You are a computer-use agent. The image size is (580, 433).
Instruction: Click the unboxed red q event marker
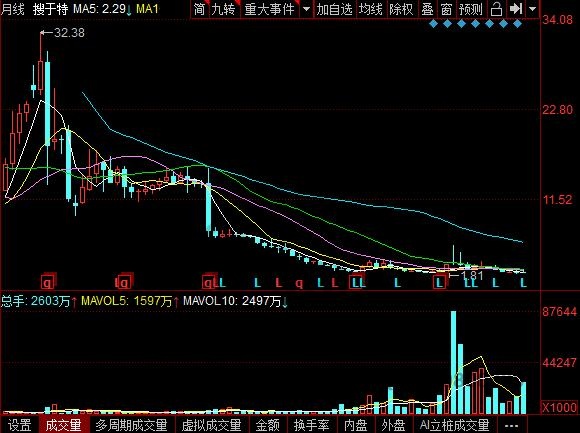[299, 284]
